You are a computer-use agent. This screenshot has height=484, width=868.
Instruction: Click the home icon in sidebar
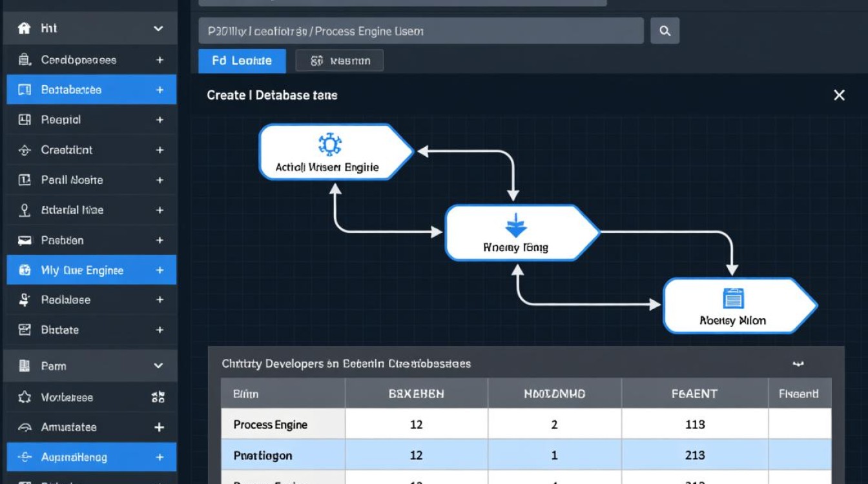tap(25, 28)
